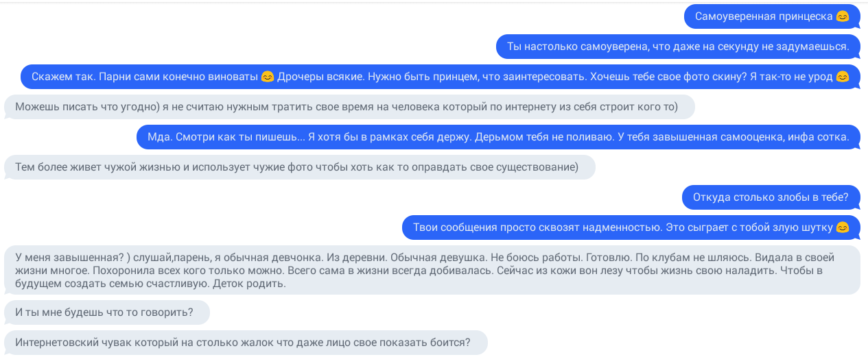The height and width of the screenshot is (357, 868).
Task: Select the last message starting with "Интернетовский чувак"
Action: pos(243,343)
